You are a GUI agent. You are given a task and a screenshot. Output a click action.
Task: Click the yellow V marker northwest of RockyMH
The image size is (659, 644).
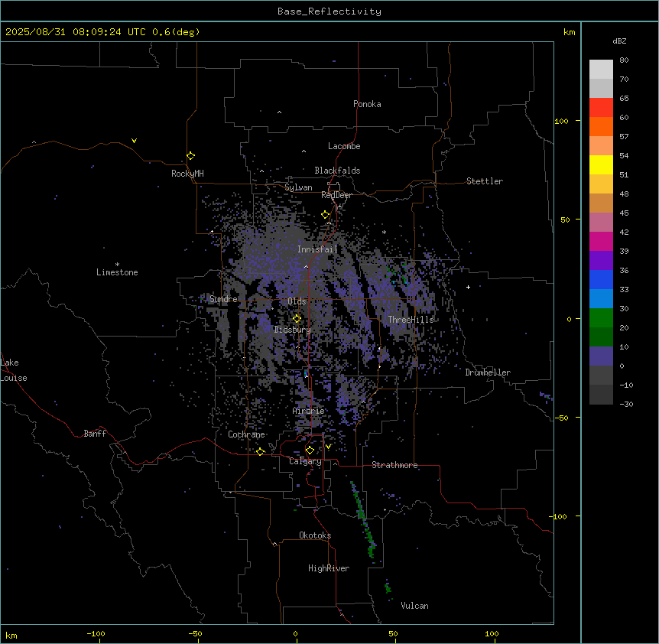[x=134, y=141]
